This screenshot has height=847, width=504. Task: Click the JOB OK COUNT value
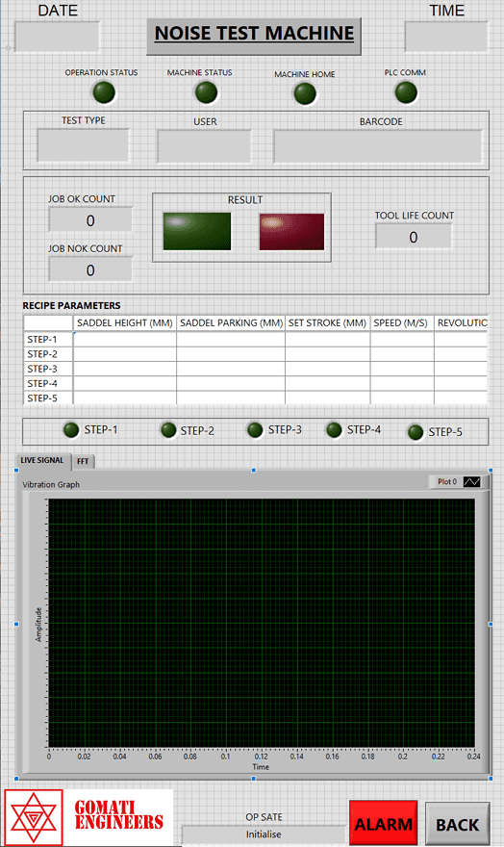click(90, 220)
